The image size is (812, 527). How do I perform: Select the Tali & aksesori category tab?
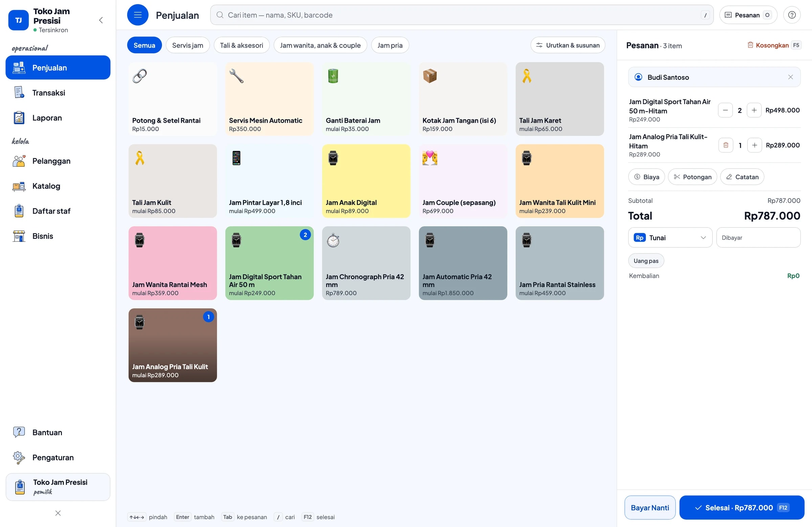point(241,45)
